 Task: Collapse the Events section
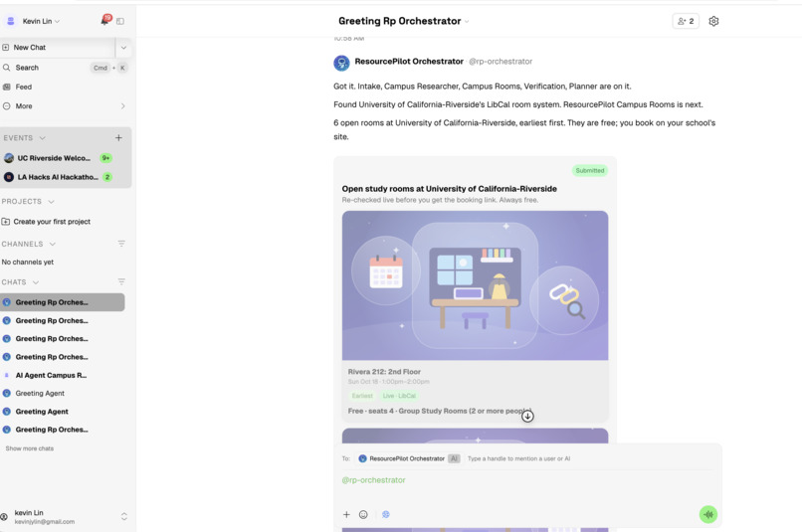[x=25, y=138]
